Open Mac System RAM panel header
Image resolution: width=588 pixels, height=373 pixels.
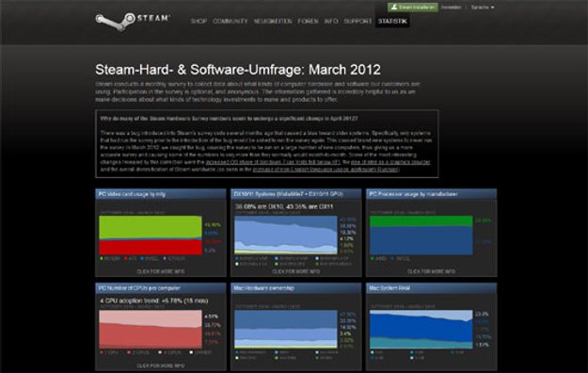click(431, 288)
